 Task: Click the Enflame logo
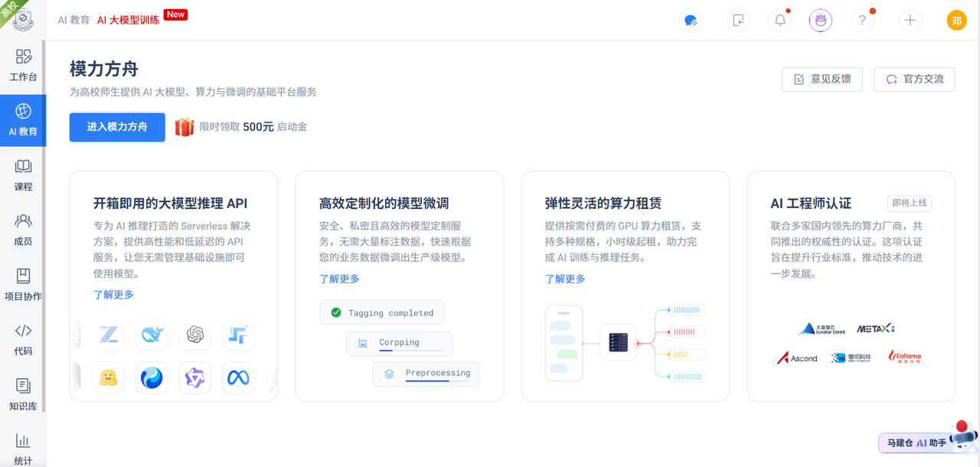pyautogui.click(x=905, y=356)
